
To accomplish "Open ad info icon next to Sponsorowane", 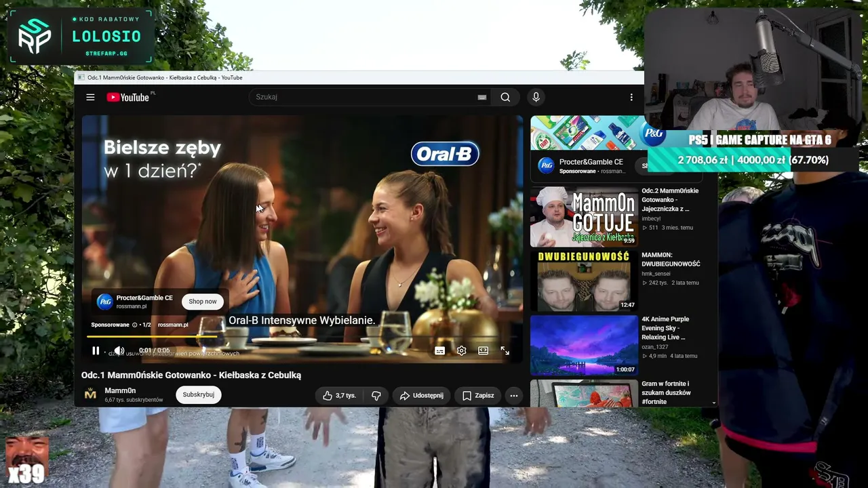I will point(134,325).
